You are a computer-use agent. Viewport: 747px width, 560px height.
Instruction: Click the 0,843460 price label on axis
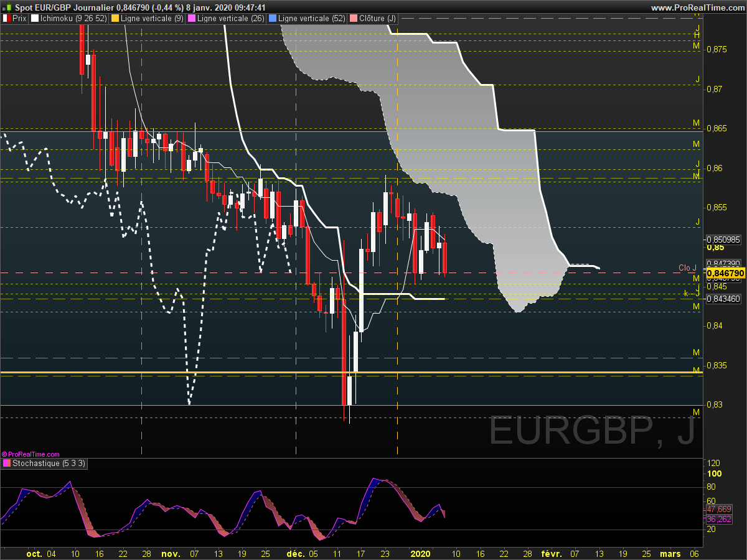[725, 299]
